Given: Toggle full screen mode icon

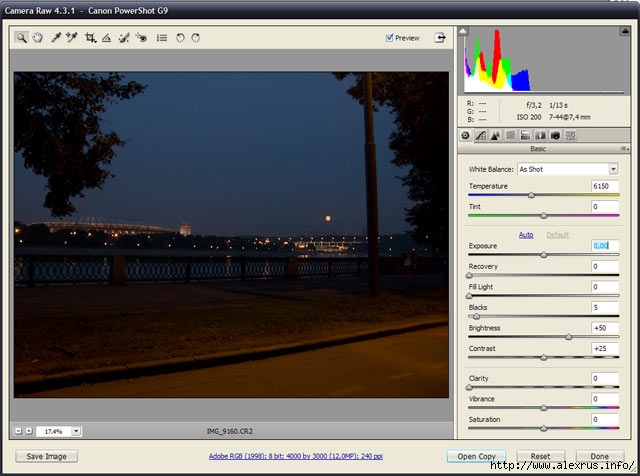Looking at the screenshot, I should point(440,38).
